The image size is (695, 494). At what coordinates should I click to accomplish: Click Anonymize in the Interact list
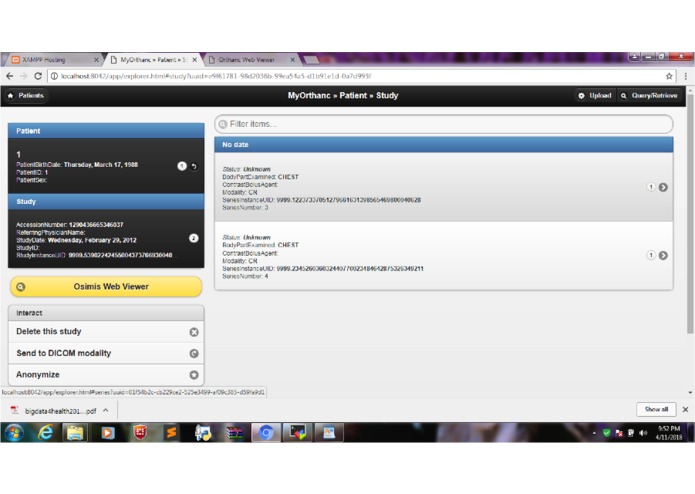[x=106, y=375]
